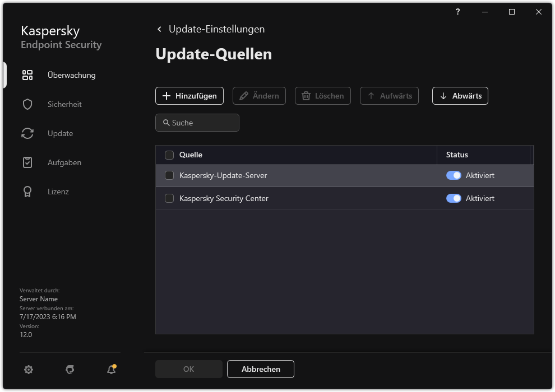Check the Kaspersky Security Center row checkbox
555x392 pixels.
pos(169,198)
